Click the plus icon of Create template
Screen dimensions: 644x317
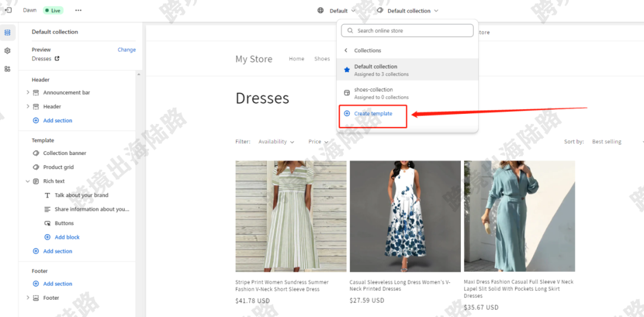[x=346, y=113]
